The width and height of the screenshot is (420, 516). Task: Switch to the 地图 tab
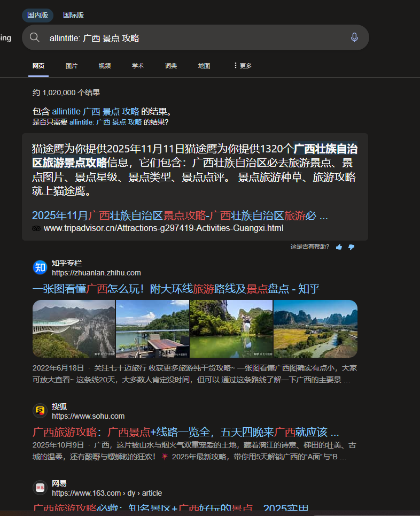pyautogui.click(x=204, y=66)
